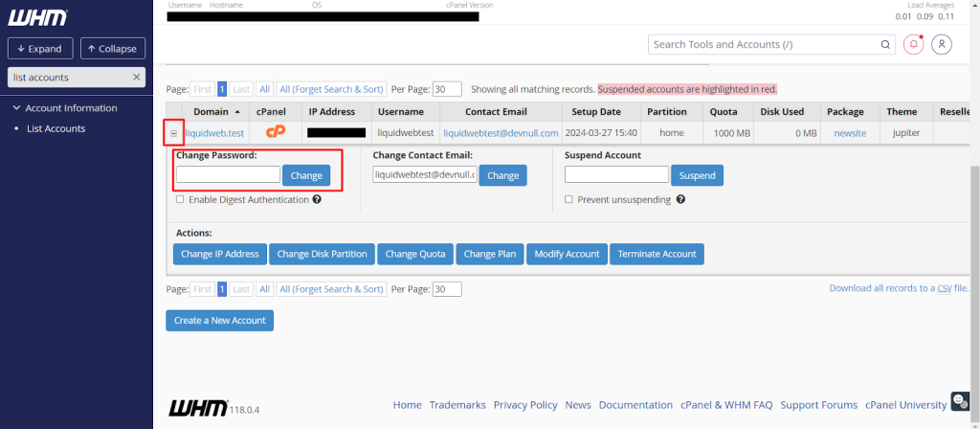Click Create a New Account button

click(220, 320)
